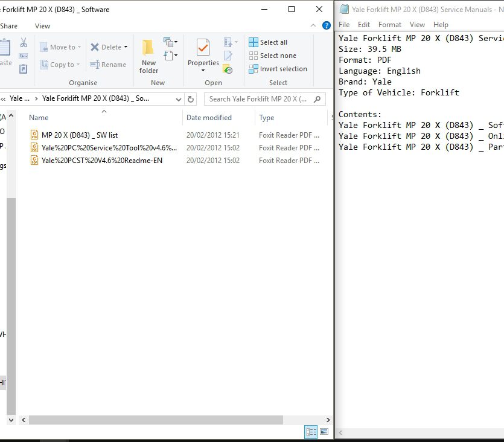Switch to Large icons view layout

pyautogui.click(x=324, y=432)
